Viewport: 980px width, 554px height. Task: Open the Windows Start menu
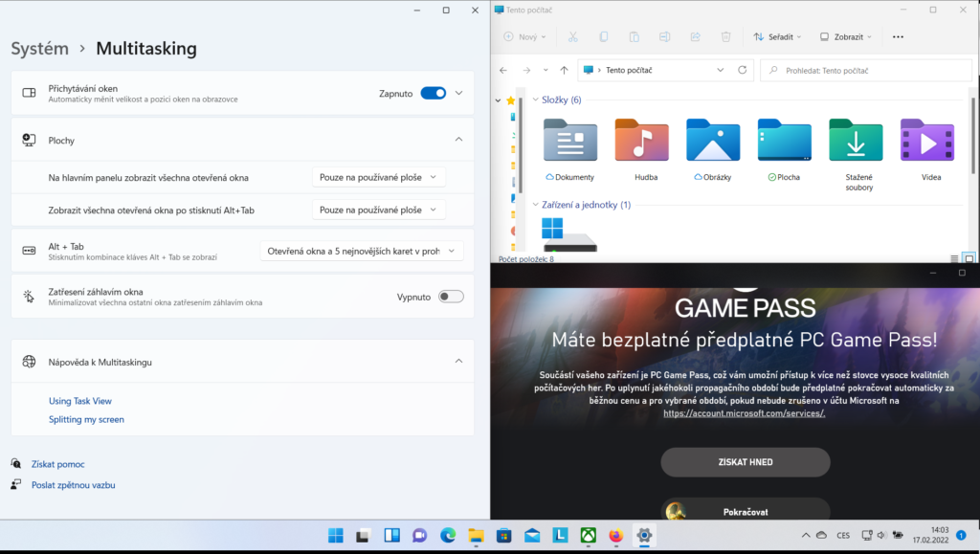(x=336, y=535)
